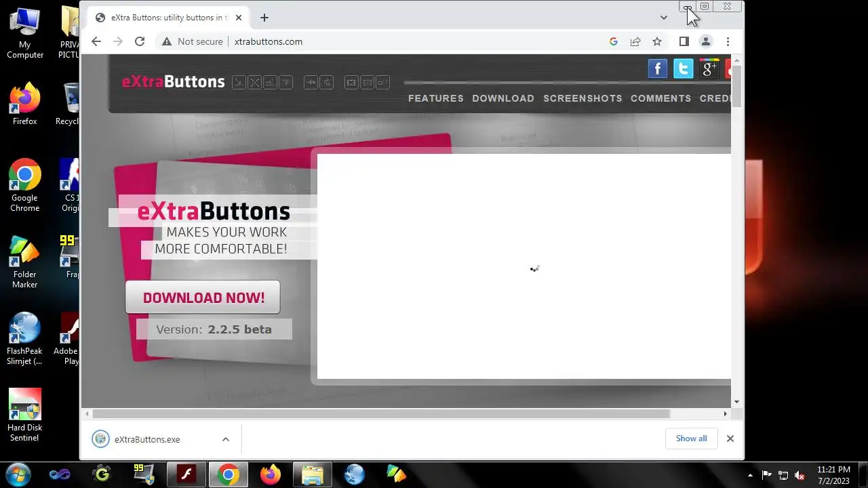Click the address bar URL

pyautogui.click(x=269, y=41)
